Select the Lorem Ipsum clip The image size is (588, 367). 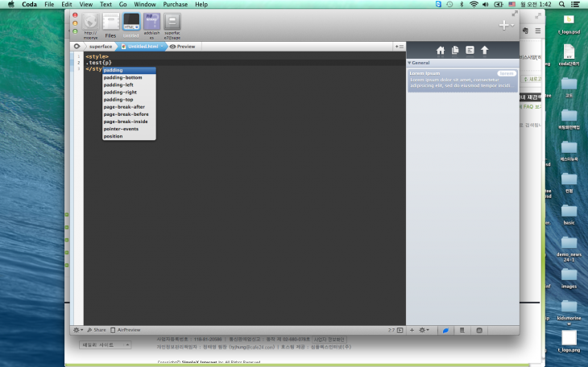(x=463, y=80)
